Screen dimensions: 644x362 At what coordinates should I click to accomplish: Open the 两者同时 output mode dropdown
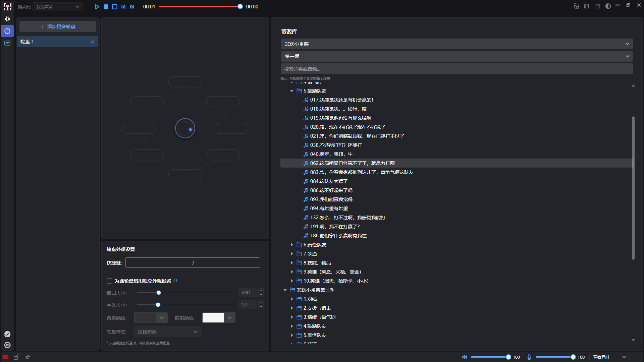click(x=609, y=357)
